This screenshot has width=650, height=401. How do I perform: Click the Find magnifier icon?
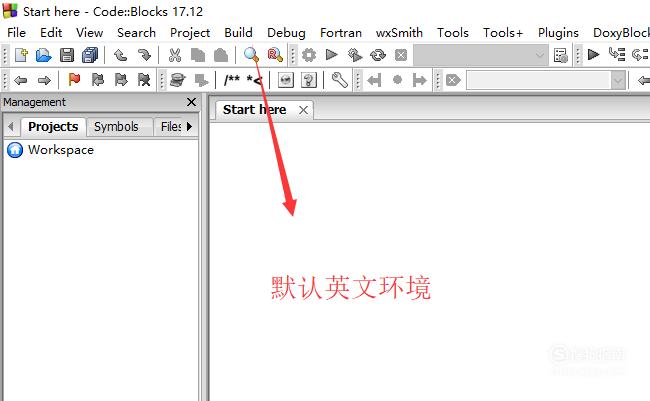[251, 55]
